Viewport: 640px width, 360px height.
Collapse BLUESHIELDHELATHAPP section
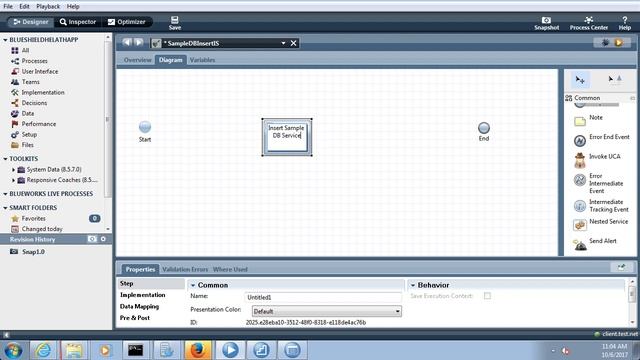tap(5, 40)
